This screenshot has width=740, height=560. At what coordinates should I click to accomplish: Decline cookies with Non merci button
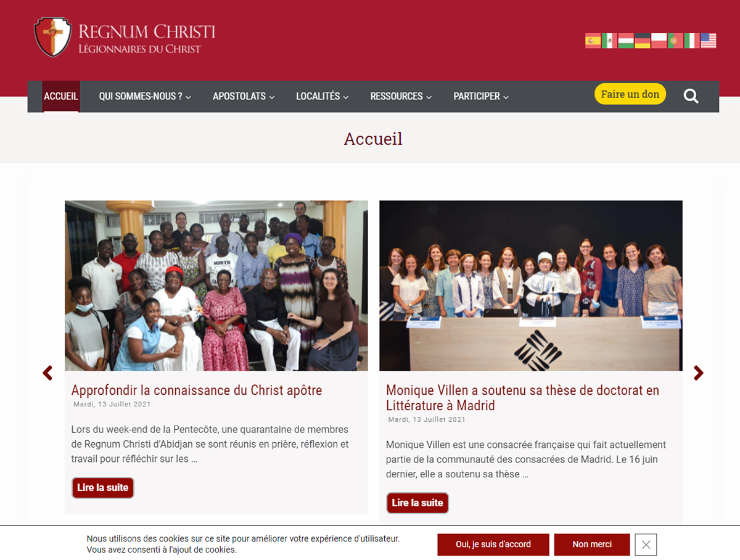[x=592, y=545]
